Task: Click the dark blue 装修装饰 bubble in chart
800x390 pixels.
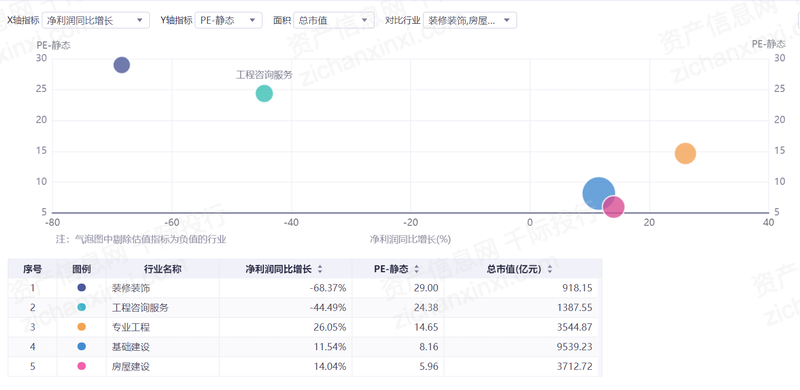Action: point(121,65)
